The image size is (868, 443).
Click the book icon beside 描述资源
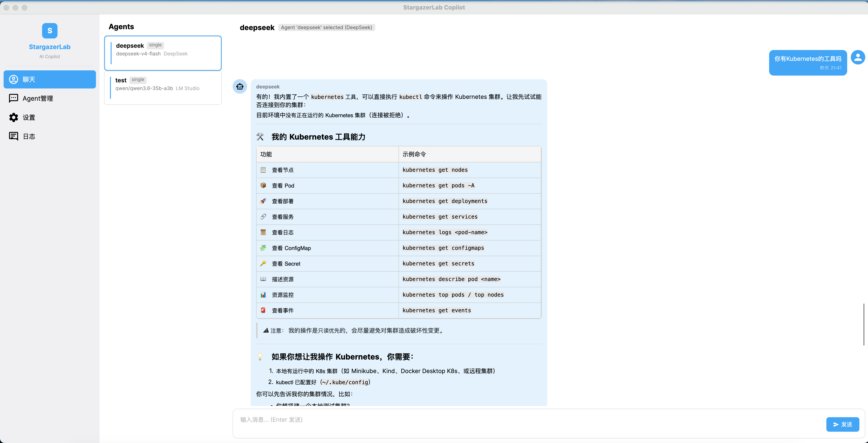coord(263,279)
